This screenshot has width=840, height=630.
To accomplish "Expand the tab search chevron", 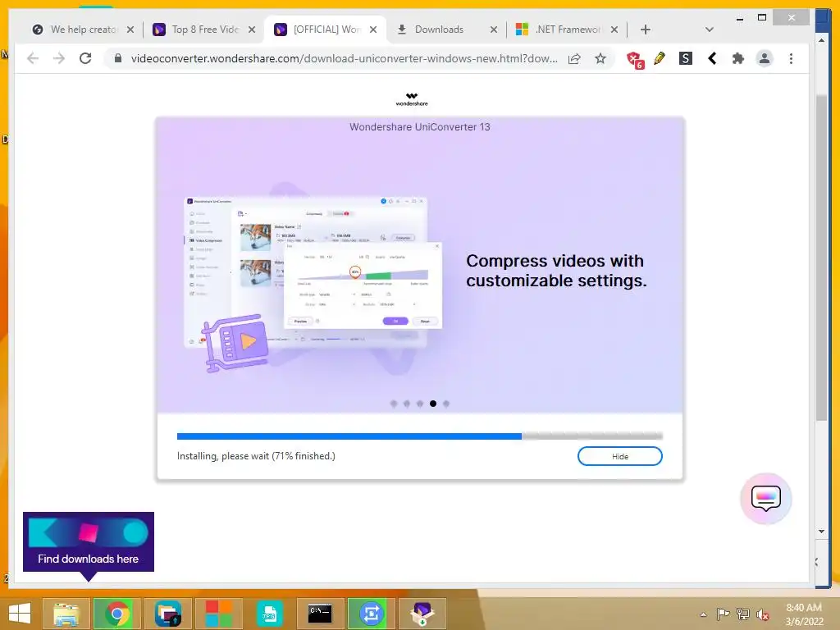I will [x=710, y=30].
